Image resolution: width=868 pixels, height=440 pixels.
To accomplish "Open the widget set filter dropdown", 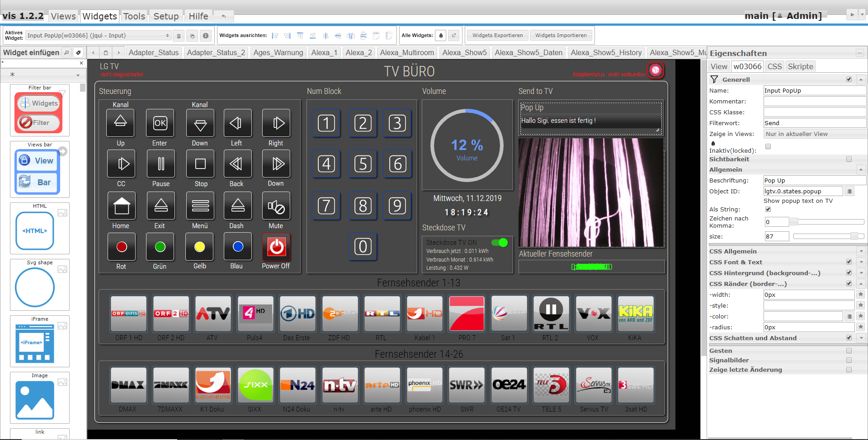I will [44, 75].
